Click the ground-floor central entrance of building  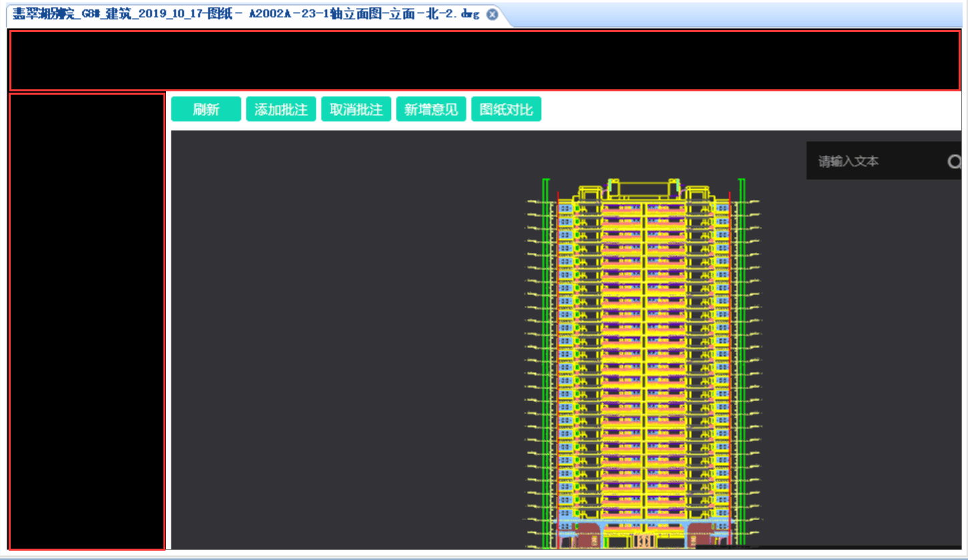(644, 541)
